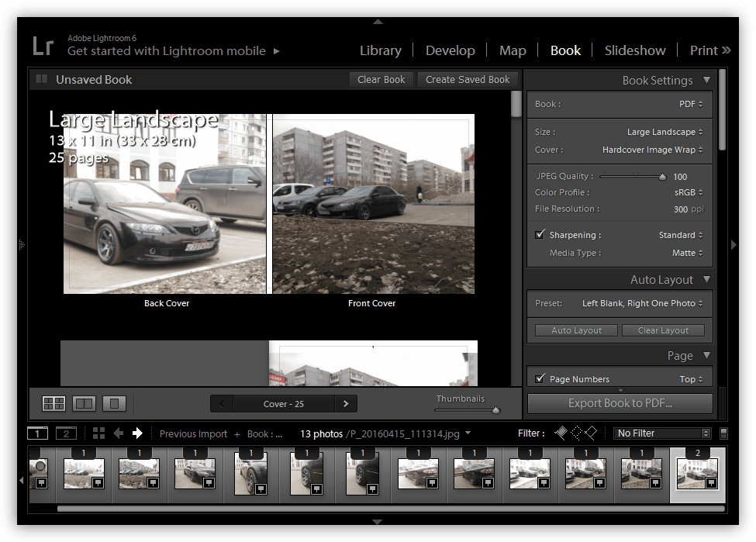The height and width of the screenshot is (542, 756).
Task: Switch to Spread View
Action: 84,403
